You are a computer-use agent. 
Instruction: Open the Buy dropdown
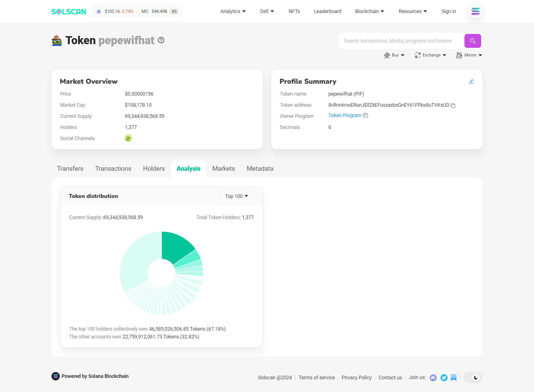point(394,55)
